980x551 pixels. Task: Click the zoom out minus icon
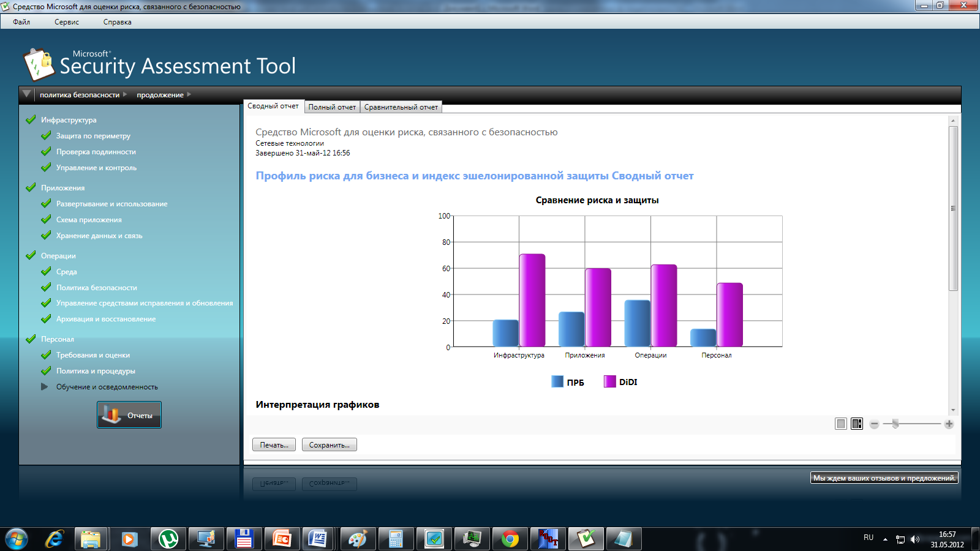(x=874, y=424)
